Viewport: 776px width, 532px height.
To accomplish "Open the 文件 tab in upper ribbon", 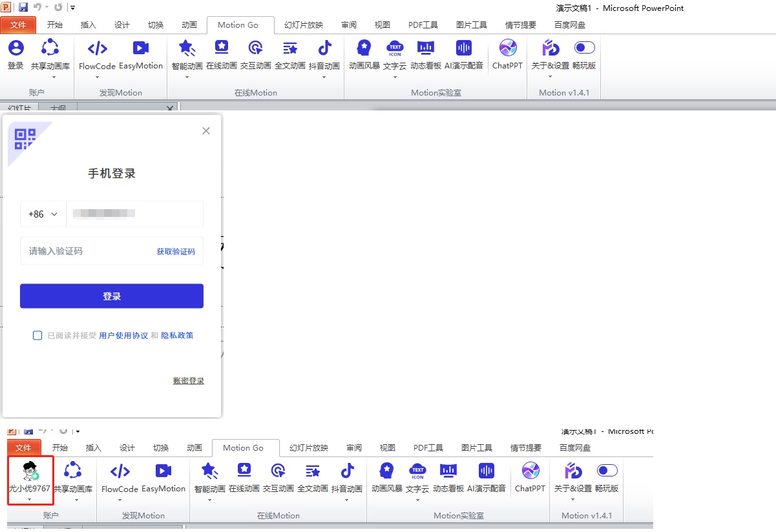I will click(x=18, y=25).
